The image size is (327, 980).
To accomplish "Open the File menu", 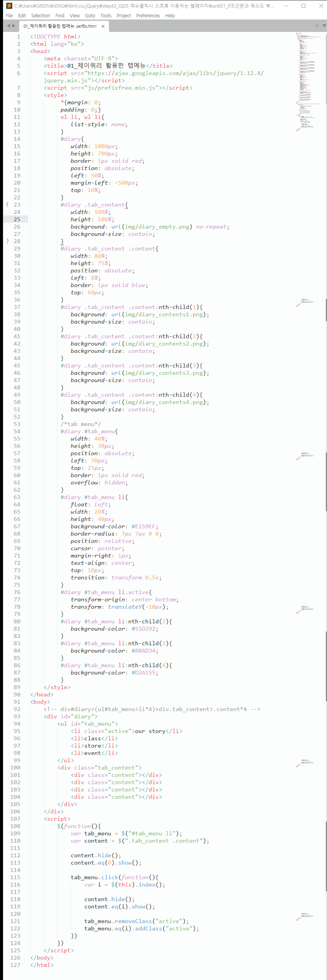I will pyautogui.click(x=9, y=16).
